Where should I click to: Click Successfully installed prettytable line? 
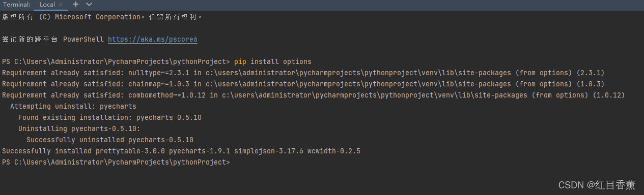click(x=181, y=151)
